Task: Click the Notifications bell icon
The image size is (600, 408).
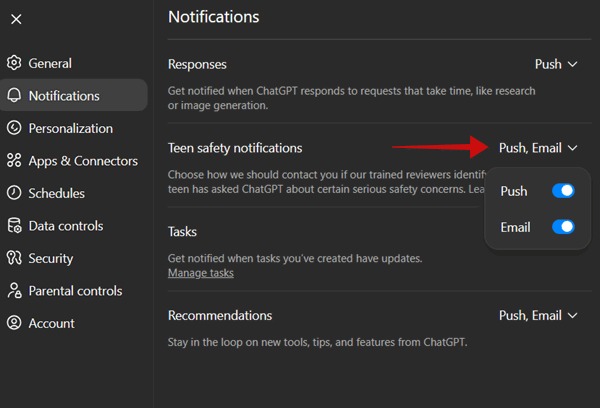Action: coord(14,95)
